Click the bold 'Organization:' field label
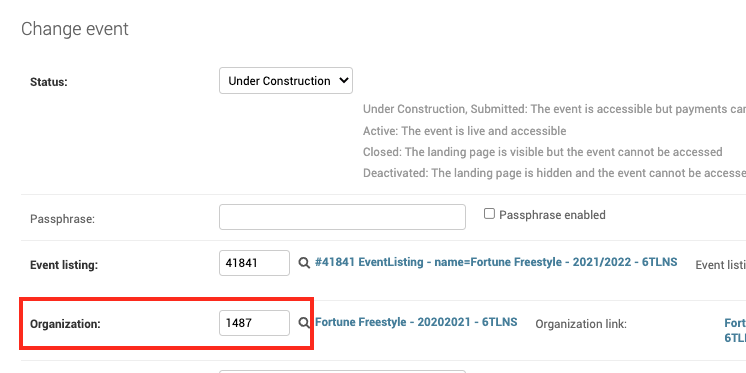 [x=65, y=324]
